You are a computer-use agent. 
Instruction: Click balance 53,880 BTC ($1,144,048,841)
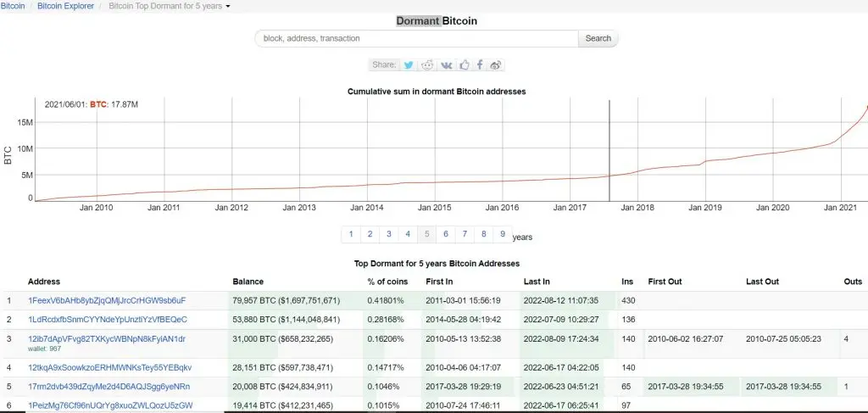click(287, 320)
